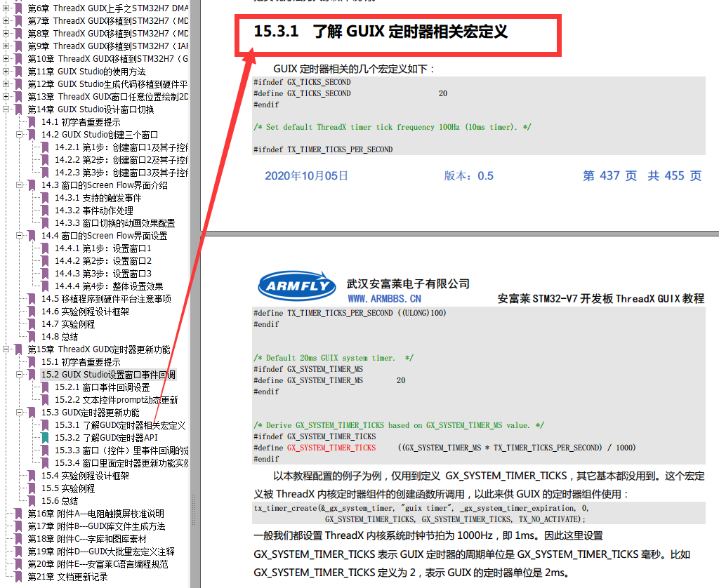Click bookmark icon next to 14.3.2 事件动作处理

(45, 211)
